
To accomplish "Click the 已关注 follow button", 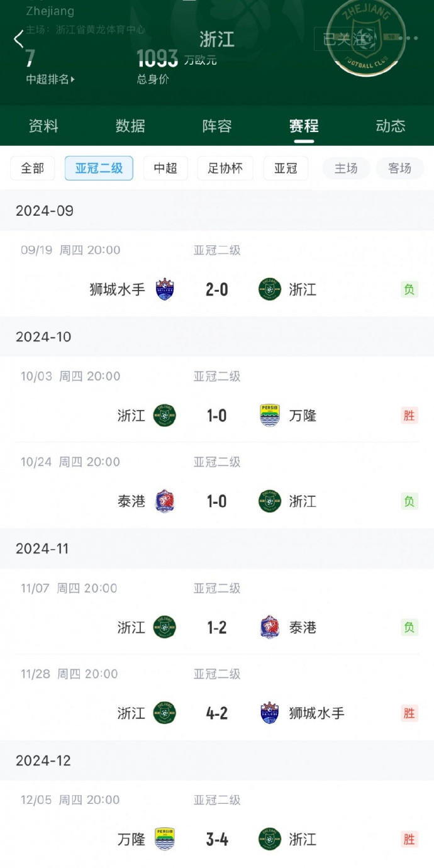I will click(344, 39).
